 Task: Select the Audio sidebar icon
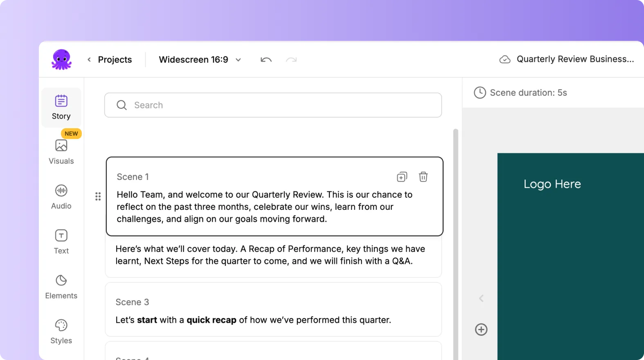(x=61, y=197)
